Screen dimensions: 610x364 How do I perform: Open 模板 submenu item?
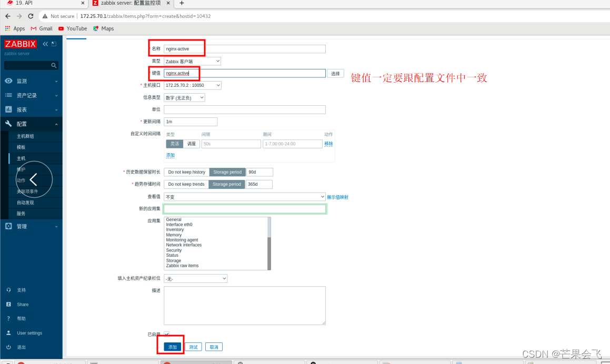click(21, 147)
